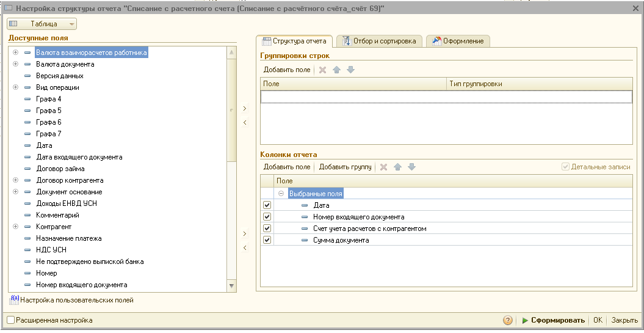The width and height of the screenshot is (644, 333).
Task: Switch to Отбор и сортировка tab
Action: (379, 41)
